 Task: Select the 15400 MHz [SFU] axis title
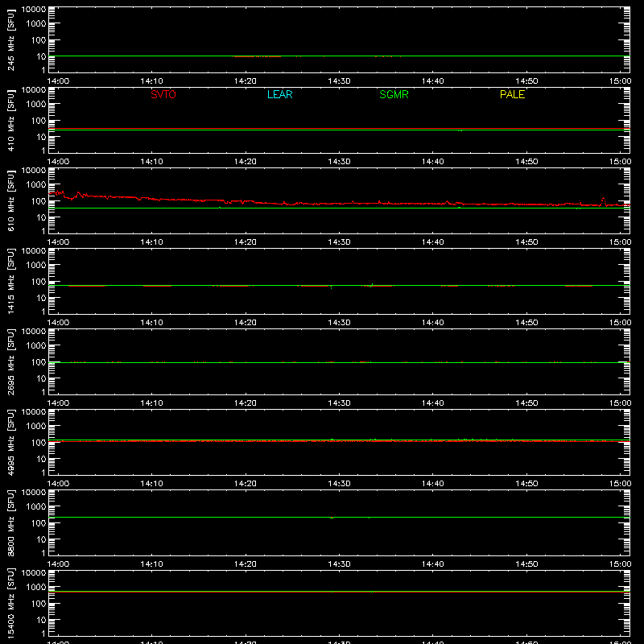(11, 603)
